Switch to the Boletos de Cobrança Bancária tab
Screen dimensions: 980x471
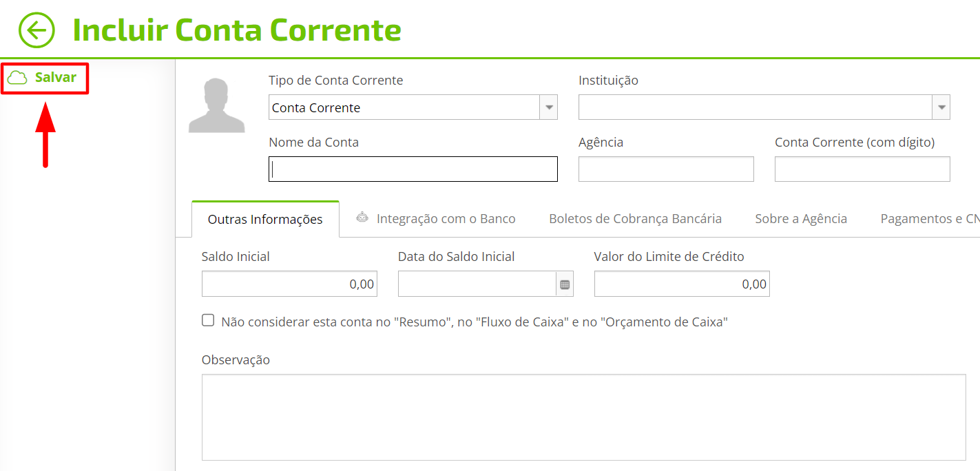coord(635,219)
